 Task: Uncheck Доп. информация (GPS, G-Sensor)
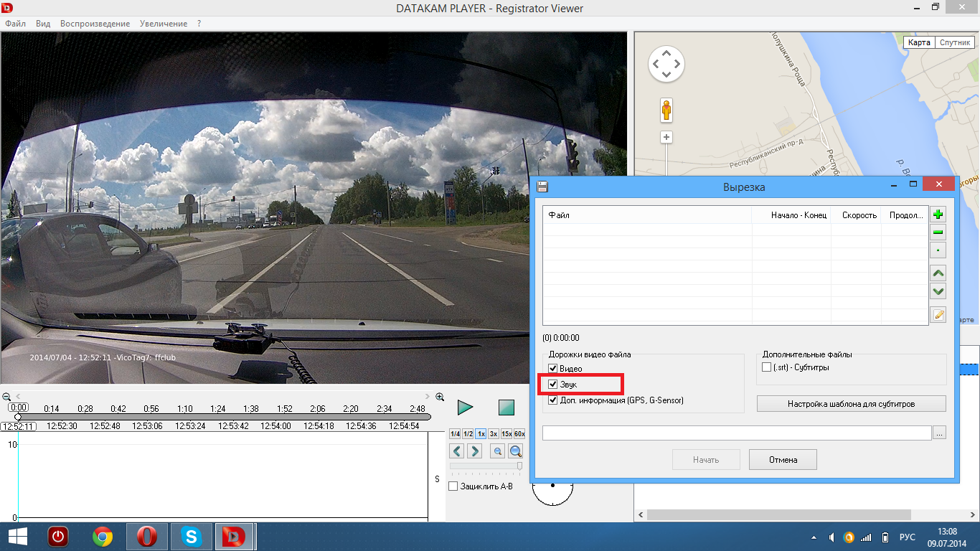pyautogui.click(x=553, y=400)
